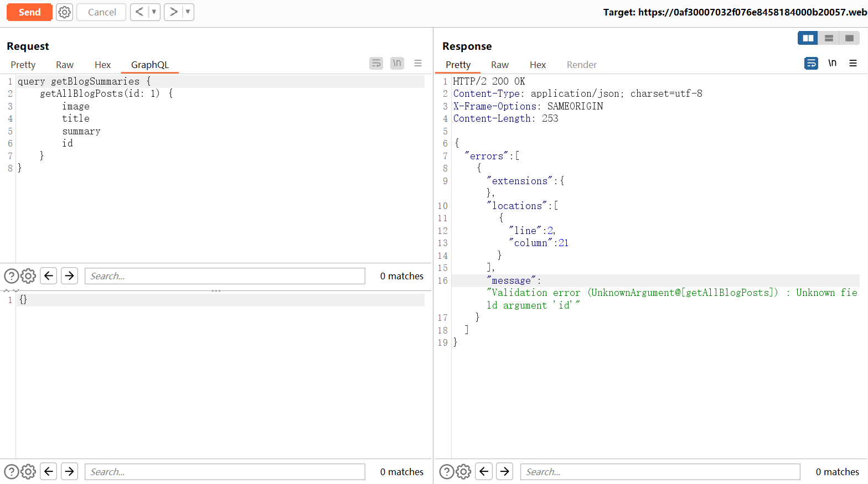Image resolution: width=868 pixels, height=484 pixels.
Task: Jump to next search match in Response
Action: (504, 472)
